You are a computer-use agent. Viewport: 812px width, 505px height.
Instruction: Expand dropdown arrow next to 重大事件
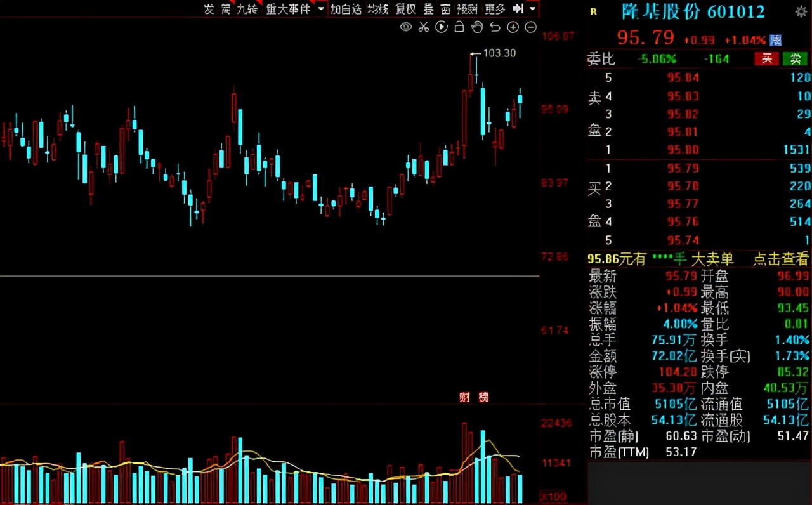point(320,9)
